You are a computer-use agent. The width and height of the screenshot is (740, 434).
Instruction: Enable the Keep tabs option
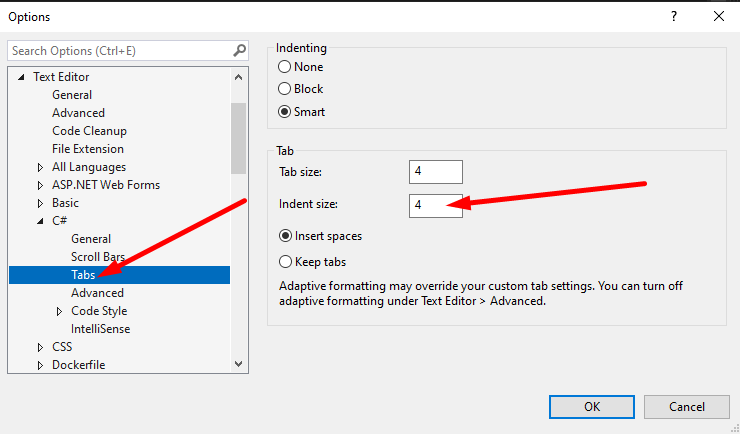(x=285, y=262)
